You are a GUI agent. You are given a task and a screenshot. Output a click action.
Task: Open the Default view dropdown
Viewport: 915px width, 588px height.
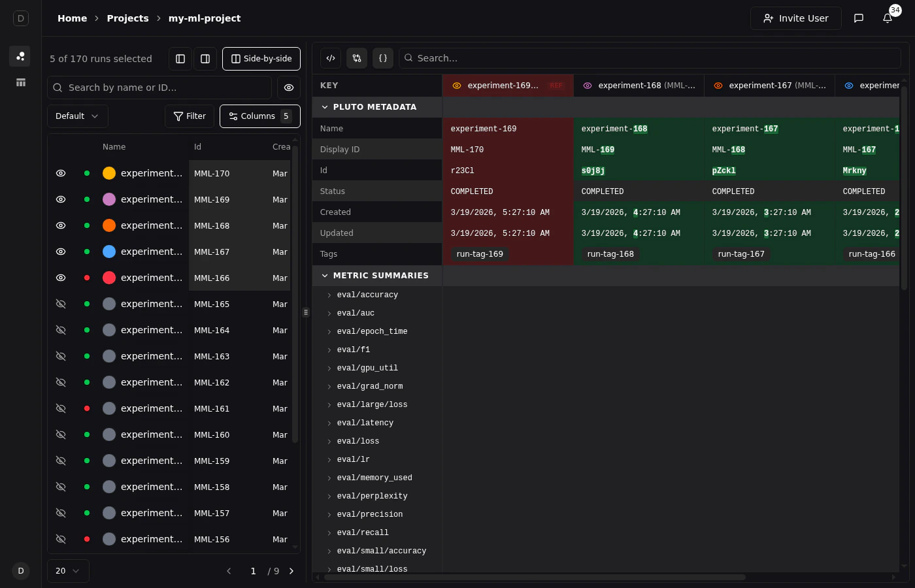tap(77, 116)
